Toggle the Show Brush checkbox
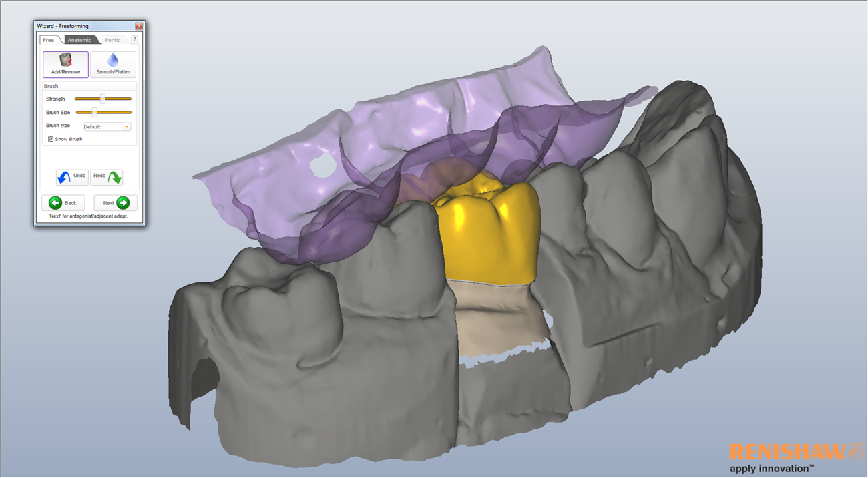This screenshot has height=478, width=868. [x=51, y=139]
